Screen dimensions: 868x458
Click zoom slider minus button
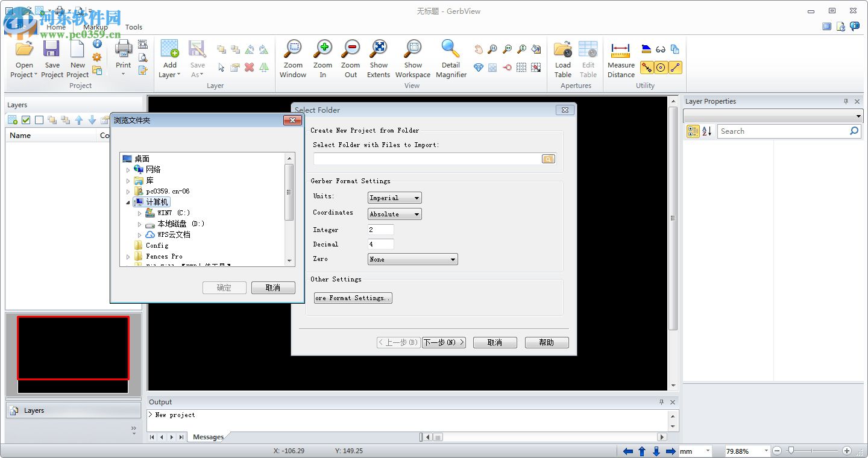777,451
